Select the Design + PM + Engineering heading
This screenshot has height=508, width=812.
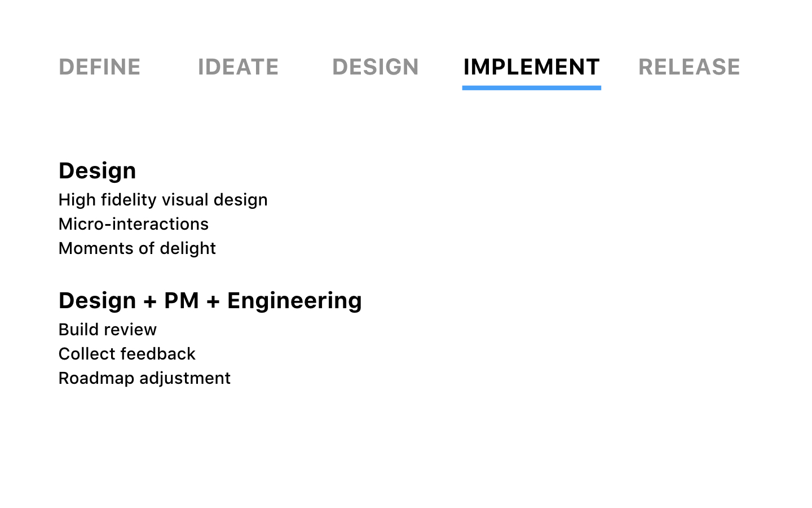[210, 300]
